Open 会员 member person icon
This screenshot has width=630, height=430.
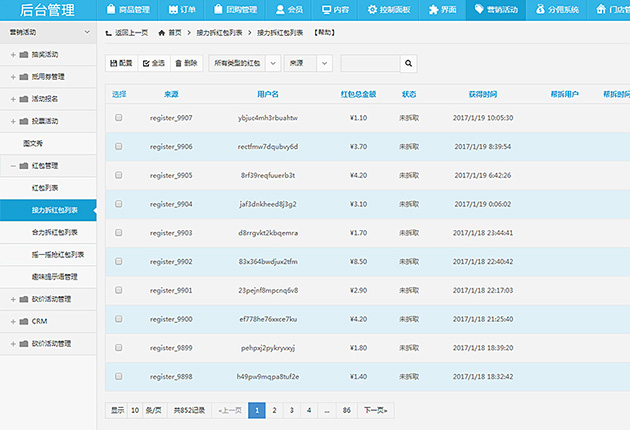pyautogui.click(x=280, y=9)
